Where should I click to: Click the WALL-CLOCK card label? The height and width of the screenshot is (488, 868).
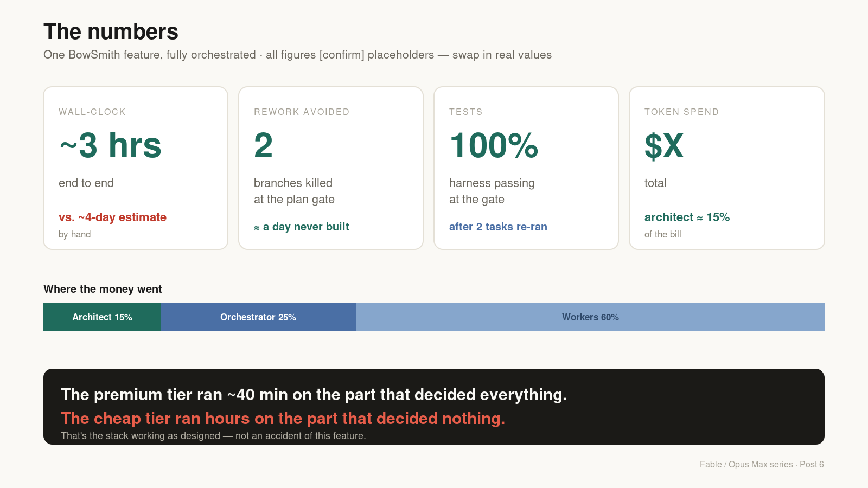coord(92,112)
